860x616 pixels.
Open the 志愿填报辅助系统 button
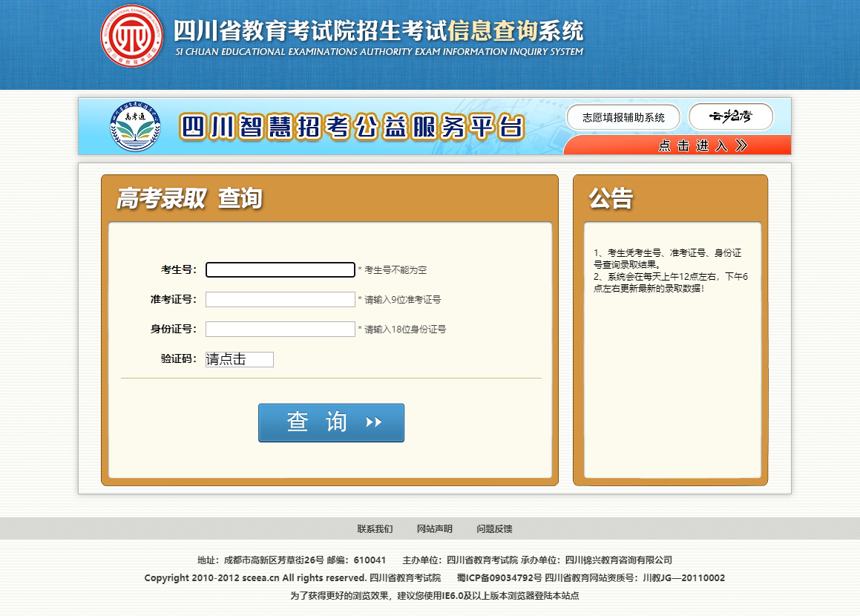tap(623, 117)
